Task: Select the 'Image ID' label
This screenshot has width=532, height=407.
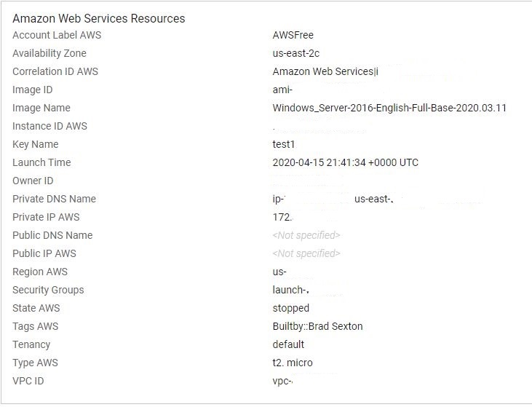Action: (x=32, y=90)
